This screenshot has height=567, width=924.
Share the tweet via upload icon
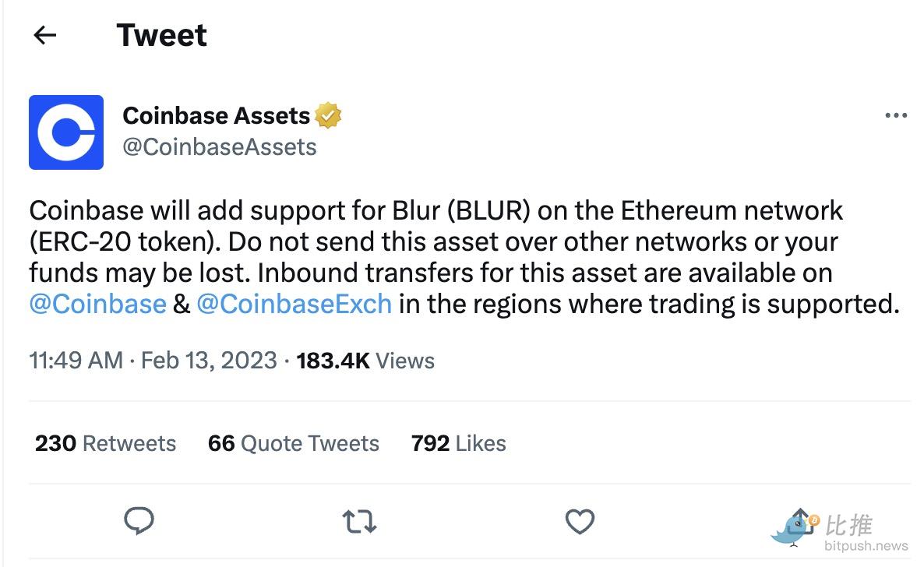799,521
